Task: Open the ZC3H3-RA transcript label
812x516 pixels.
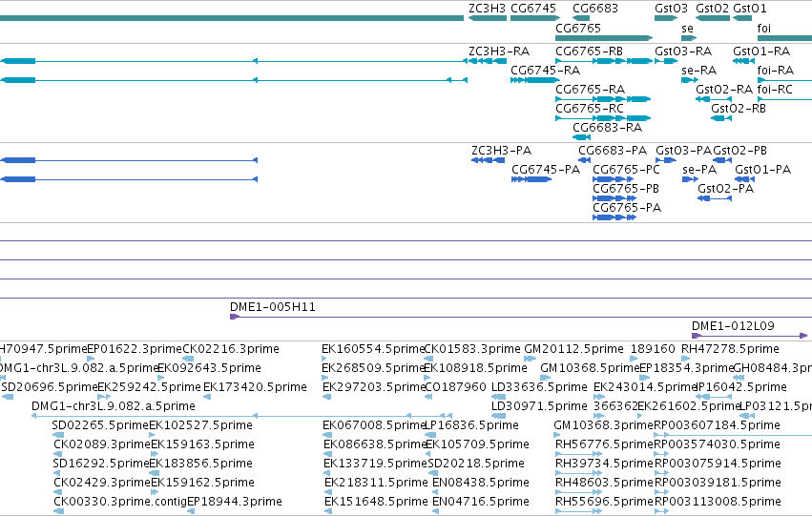Action: (x=499, y=52)
